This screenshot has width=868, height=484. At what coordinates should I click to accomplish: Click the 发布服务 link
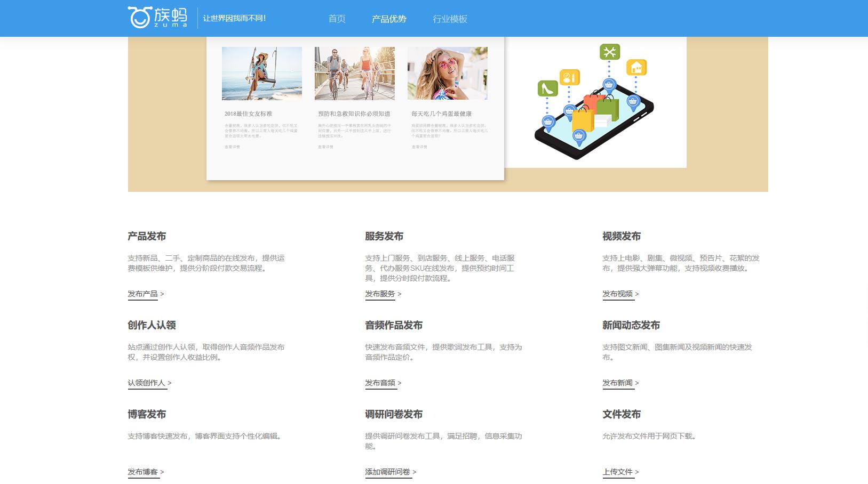[380, 294]
